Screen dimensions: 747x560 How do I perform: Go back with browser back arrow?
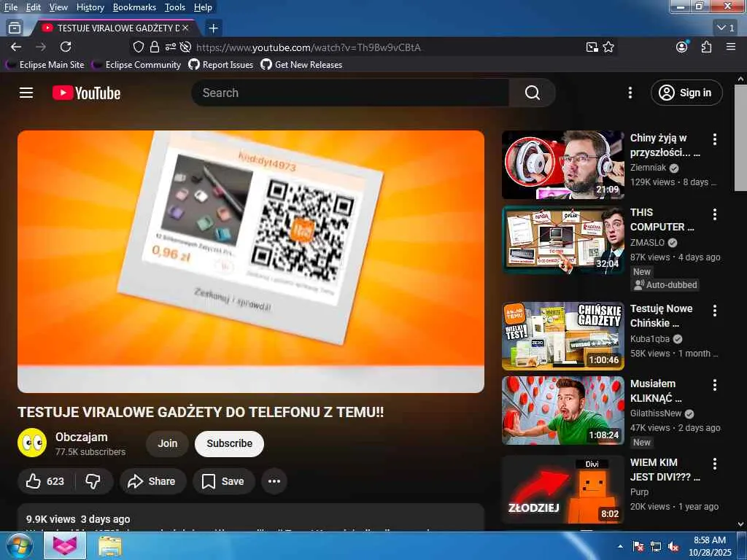(16, 47)
